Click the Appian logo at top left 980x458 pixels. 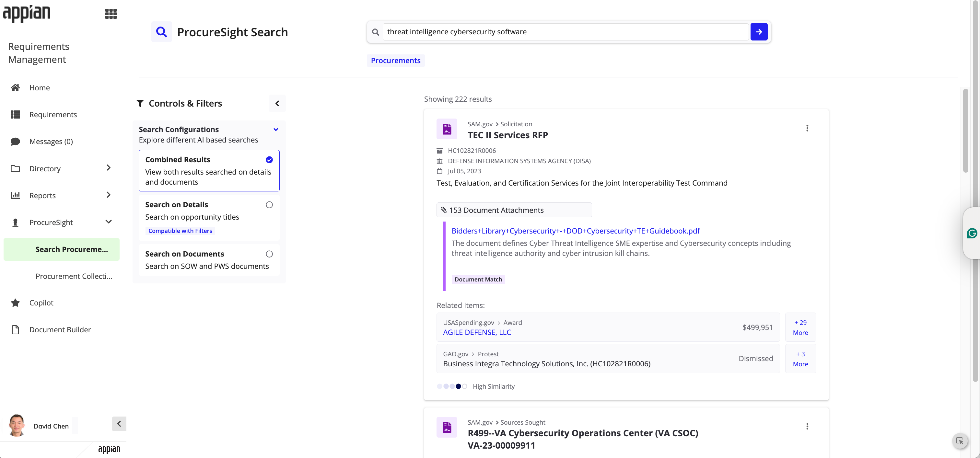coord(26,14)
